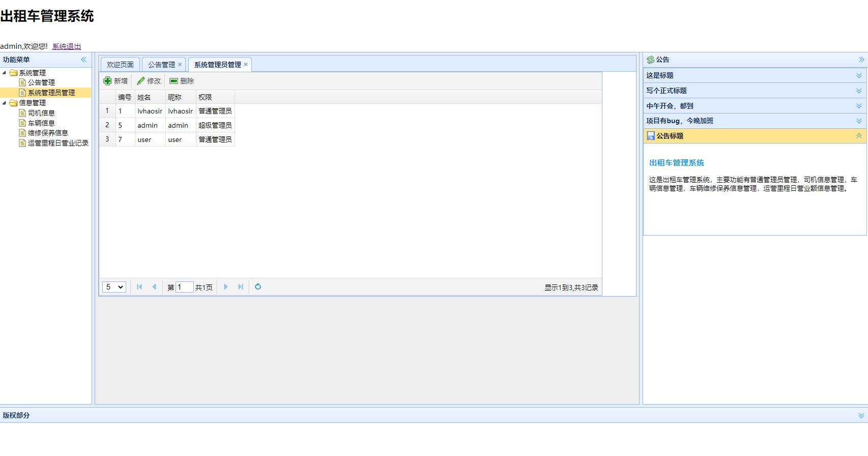868x456 pixels.
Task: Click the 系统管理 folder icon
Action: 14,73
